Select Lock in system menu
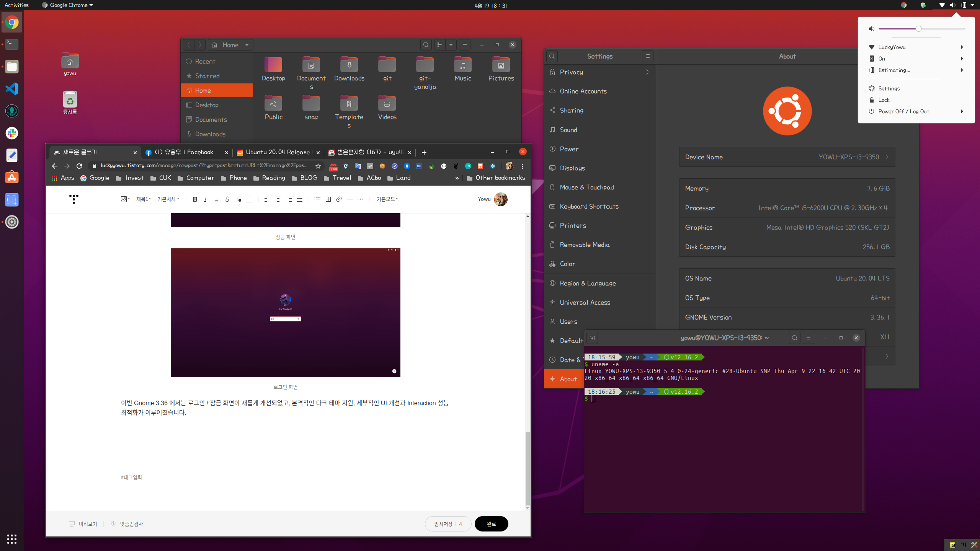 (x=884, y=100)
